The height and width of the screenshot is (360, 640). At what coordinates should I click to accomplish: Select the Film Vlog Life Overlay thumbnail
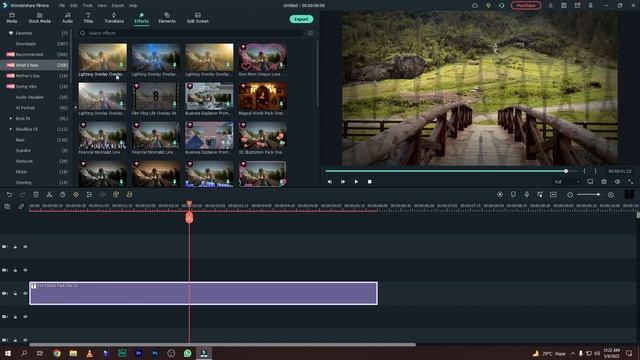tap(156, 96)
